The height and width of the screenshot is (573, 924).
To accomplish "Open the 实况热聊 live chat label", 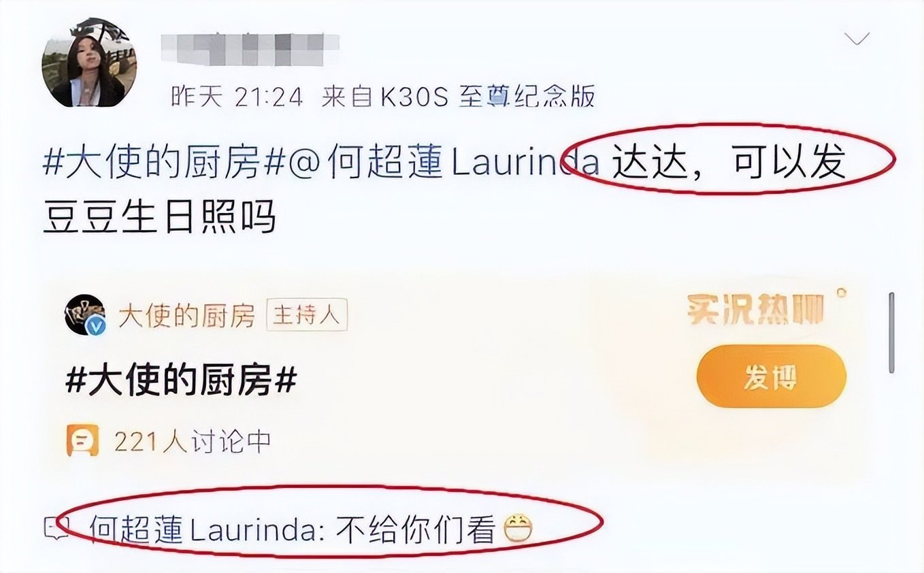I will (755, 310).
